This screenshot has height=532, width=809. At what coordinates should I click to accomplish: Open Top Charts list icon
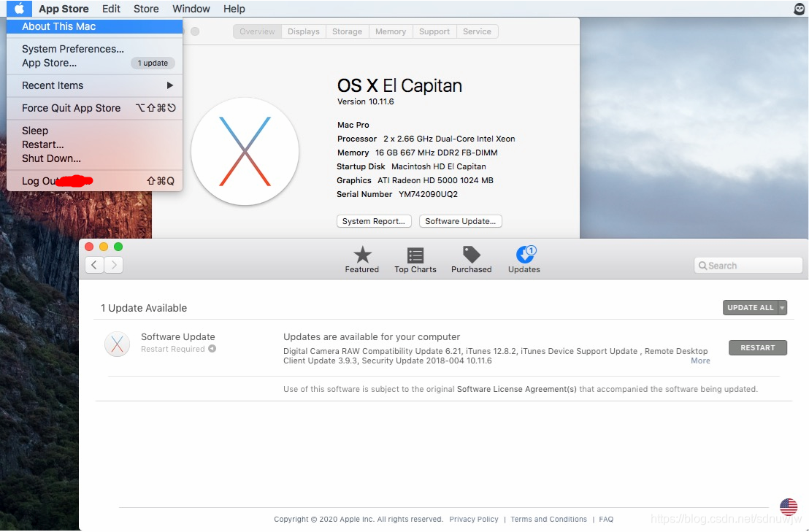coord(415,255)
